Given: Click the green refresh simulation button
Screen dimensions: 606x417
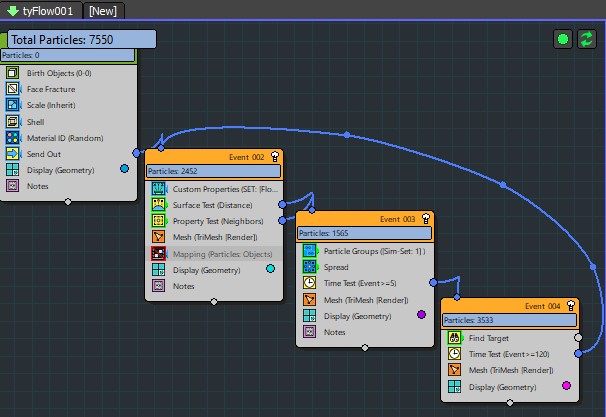Looking at the screenshot, I should (587, 39).
